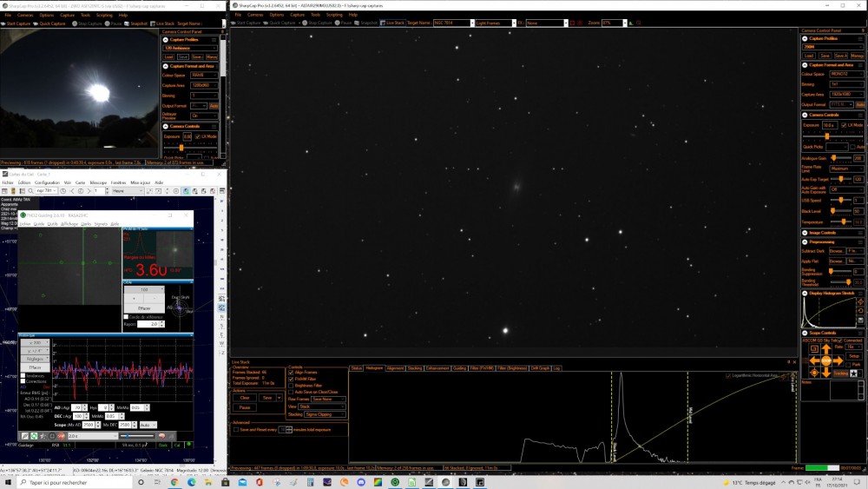
Task: Click live stack Save button
Action: [267, 398]
